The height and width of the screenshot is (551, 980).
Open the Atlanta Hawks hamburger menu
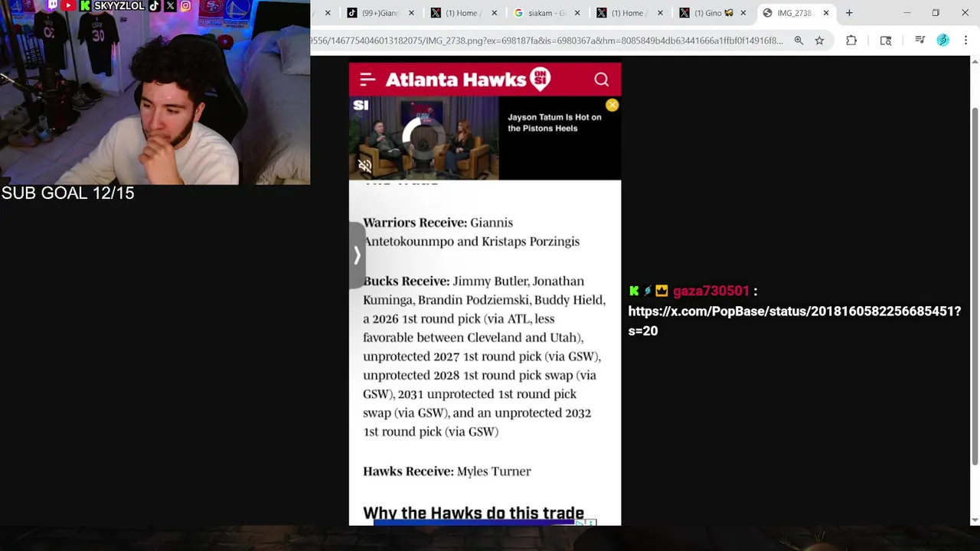367,80
